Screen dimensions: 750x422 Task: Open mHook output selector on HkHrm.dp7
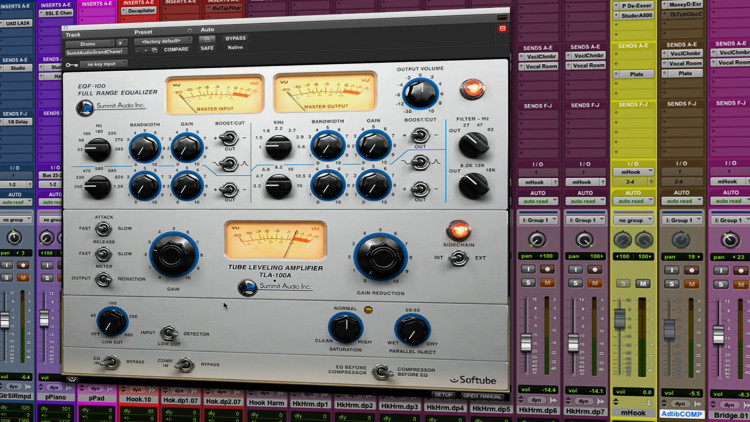point(585,182)
